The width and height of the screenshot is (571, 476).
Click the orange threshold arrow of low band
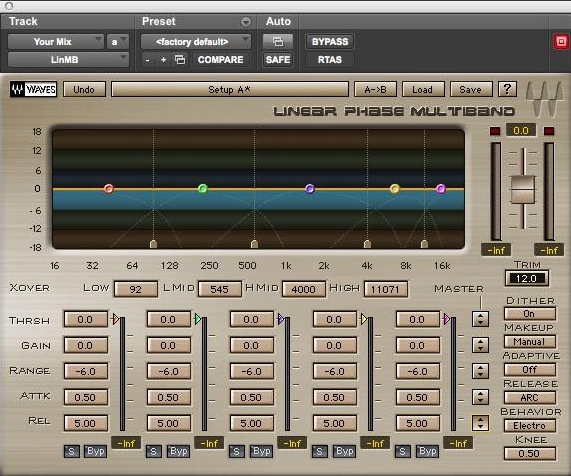click(x=115, y=319)
